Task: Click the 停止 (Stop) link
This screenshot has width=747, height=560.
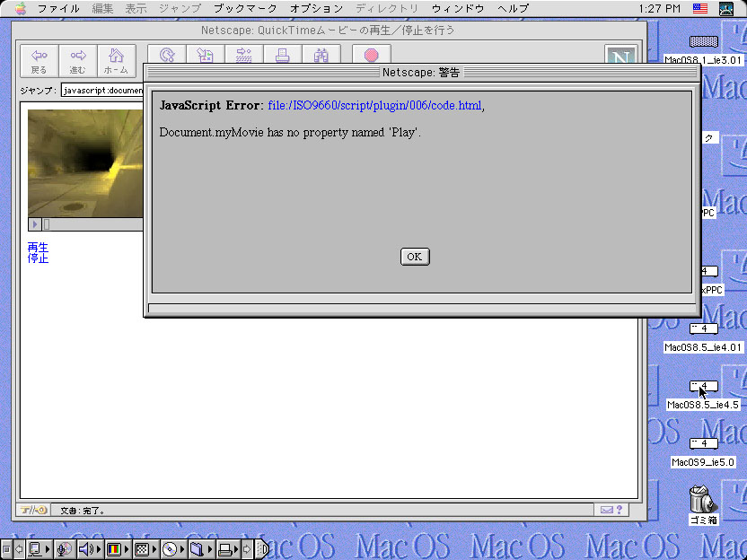Action: tap(38, 258)
